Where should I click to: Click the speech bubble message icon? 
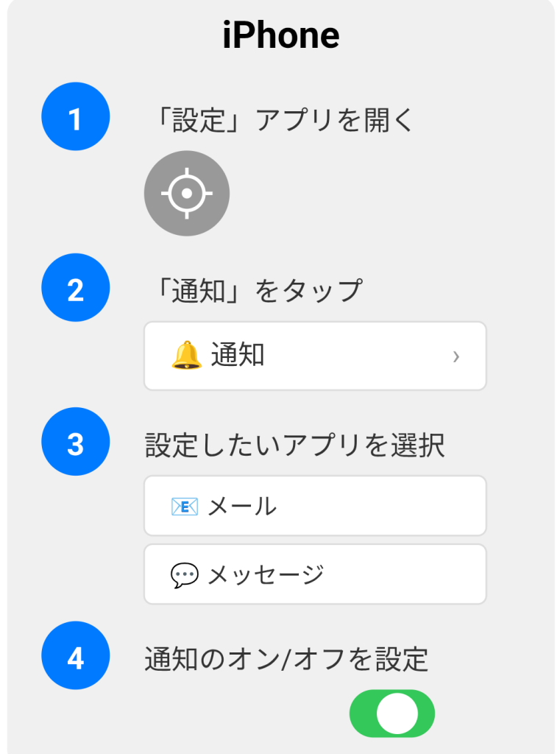point(184,575)
